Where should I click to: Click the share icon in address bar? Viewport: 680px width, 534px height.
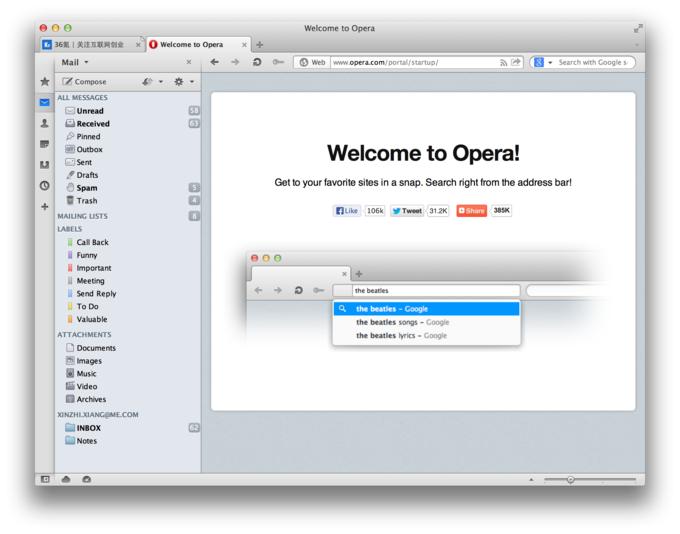516,62
